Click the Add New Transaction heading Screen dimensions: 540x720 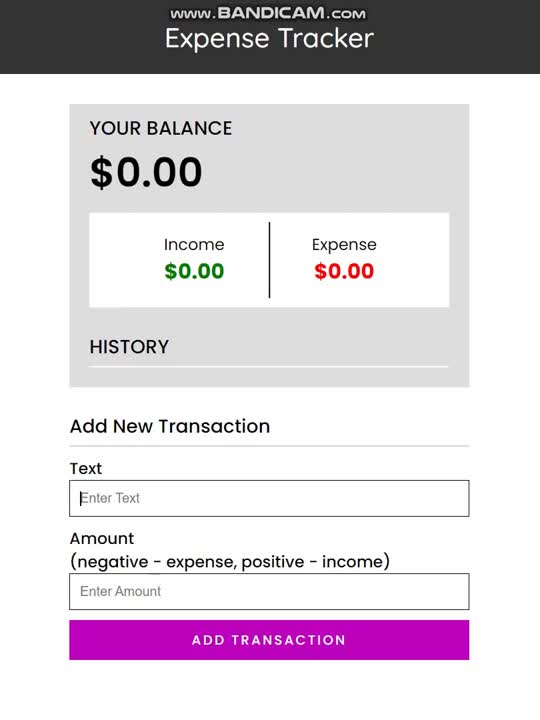170,426
